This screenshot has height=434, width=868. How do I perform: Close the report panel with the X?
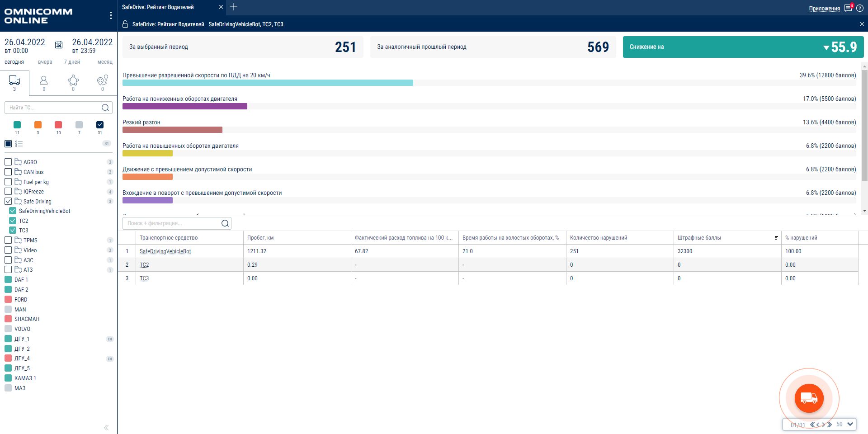[862, 24]
